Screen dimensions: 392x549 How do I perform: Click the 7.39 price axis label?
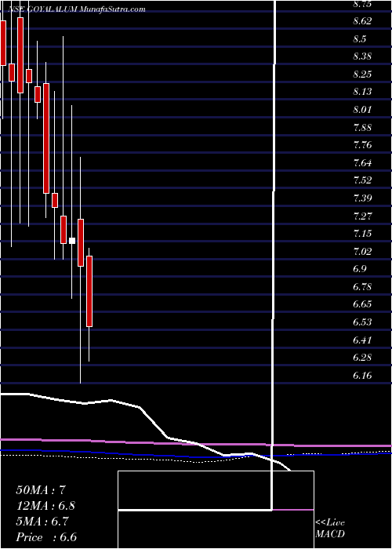[x=362, y=198]
